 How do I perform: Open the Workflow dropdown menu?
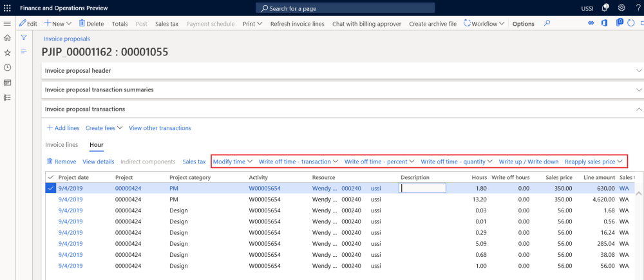484,24
